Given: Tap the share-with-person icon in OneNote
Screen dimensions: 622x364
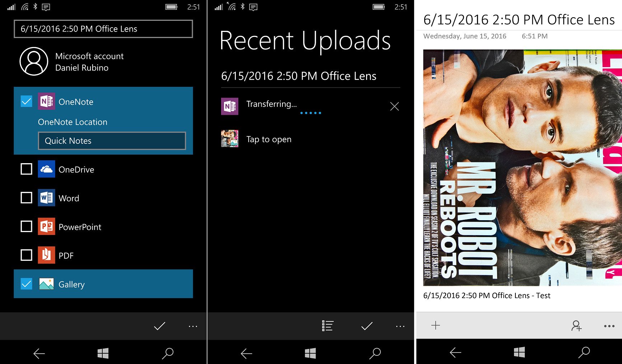Looking at the screenshot, I should [x=576, y=326].
